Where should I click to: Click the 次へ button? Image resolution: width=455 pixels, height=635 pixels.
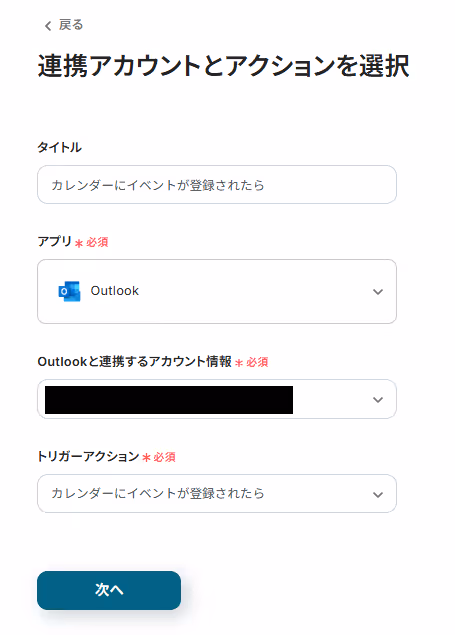click(x=109, y=590)
